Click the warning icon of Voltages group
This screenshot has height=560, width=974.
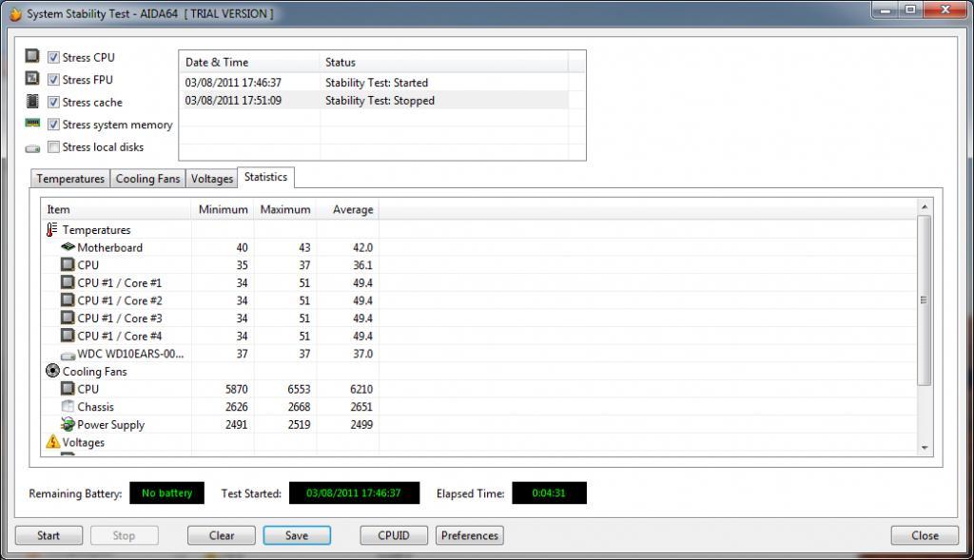53,441
